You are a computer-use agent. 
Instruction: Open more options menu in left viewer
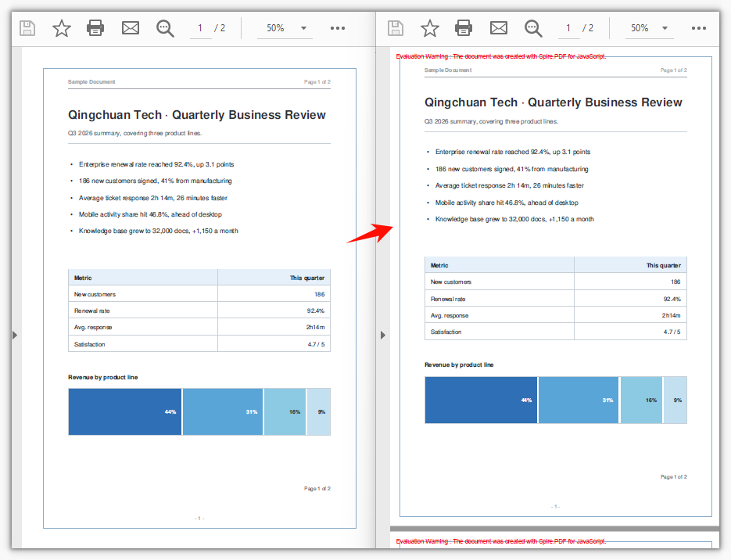tap(338, 28)
